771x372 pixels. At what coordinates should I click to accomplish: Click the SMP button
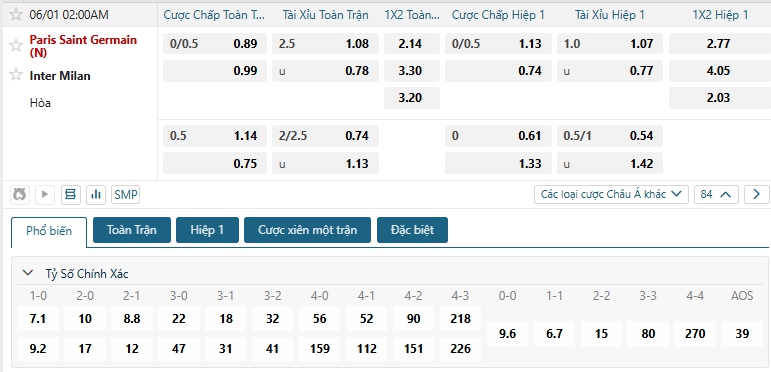(125, 195)
